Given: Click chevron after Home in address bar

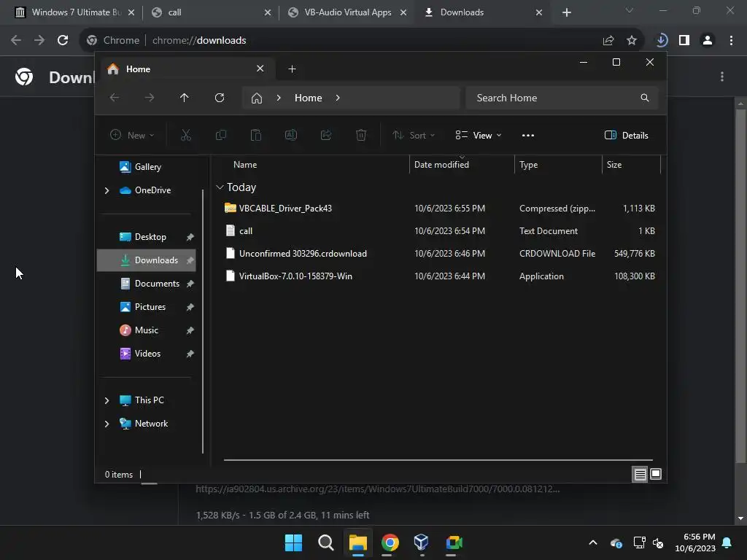Looking at the screenshot, I should point(338,98).
